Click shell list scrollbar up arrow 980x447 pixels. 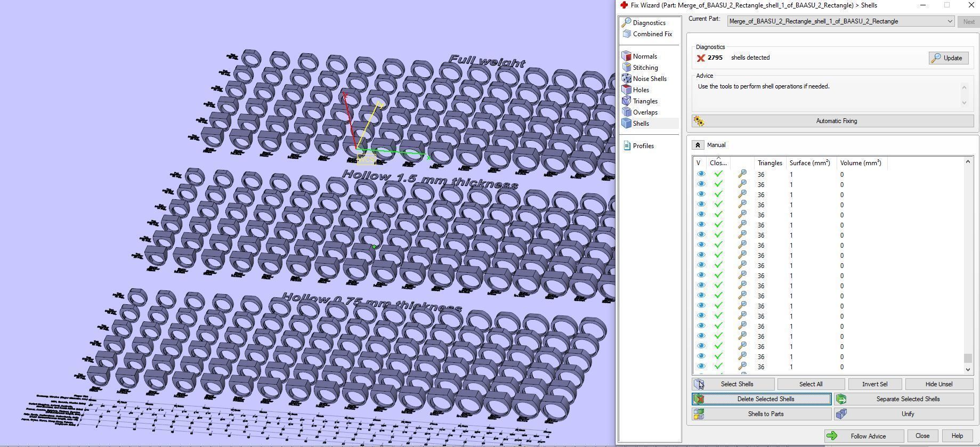point(968,161)
